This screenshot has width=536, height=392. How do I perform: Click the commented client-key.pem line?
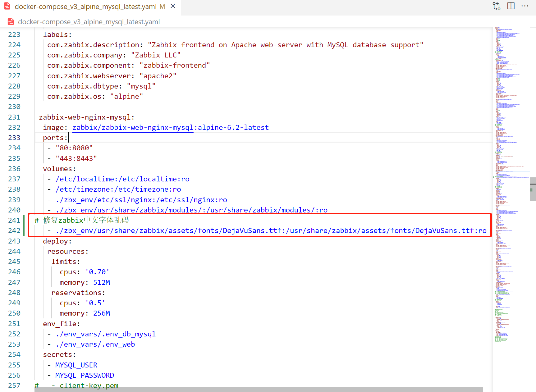(x=76, y=385)
